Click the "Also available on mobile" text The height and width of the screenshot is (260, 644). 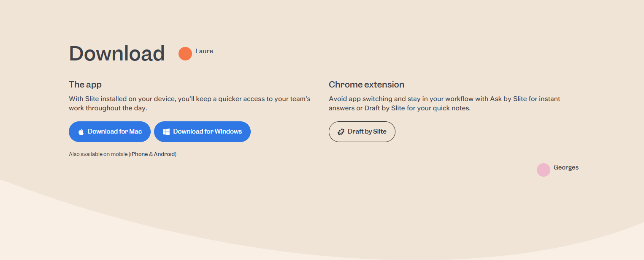click(98, 154)
